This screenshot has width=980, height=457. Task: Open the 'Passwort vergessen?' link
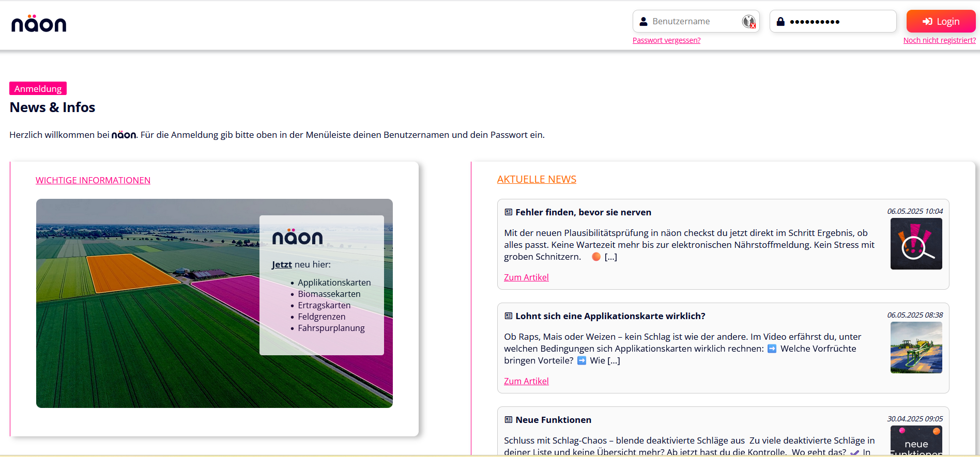pos(666,40)
